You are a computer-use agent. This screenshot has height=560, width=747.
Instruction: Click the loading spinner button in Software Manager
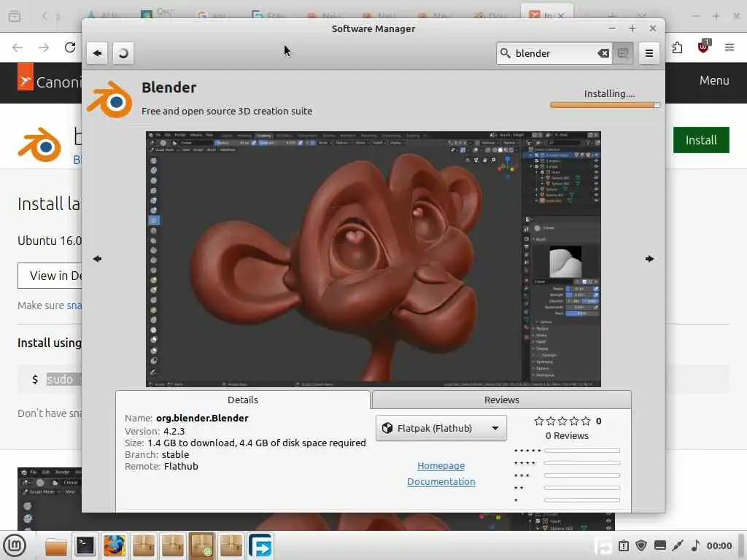(x=123, y=53)
